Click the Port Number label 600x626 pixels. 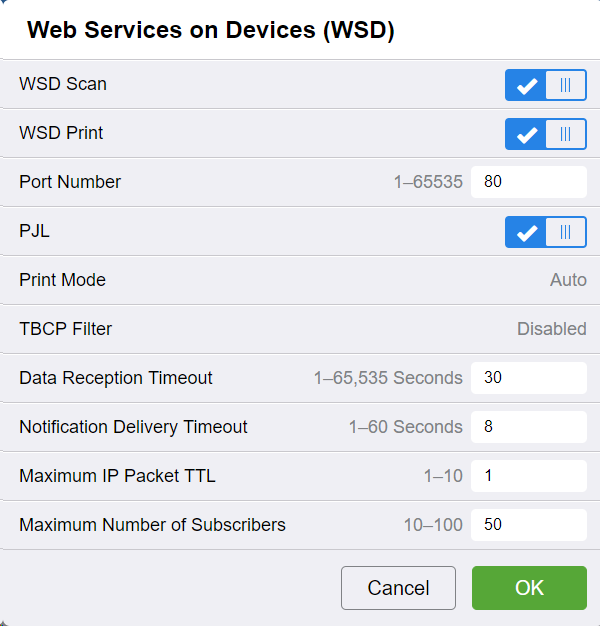70,182
